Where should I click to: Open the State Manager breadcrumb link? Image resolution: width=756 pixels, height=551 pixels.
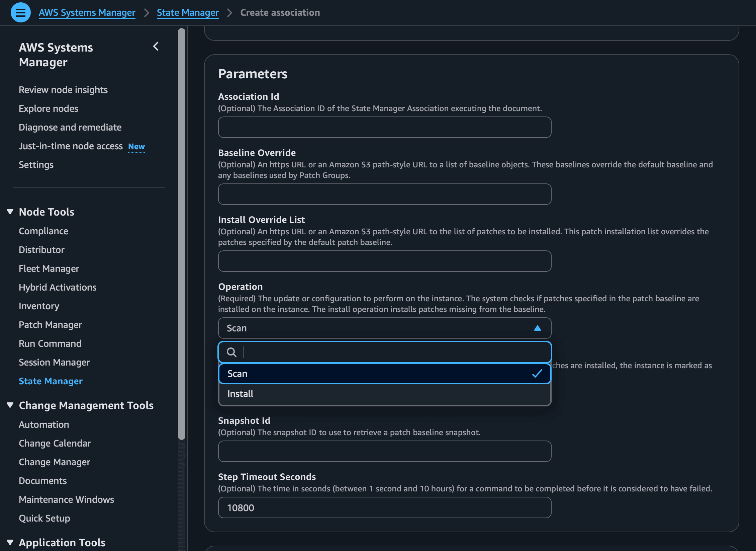click(188, 13)
